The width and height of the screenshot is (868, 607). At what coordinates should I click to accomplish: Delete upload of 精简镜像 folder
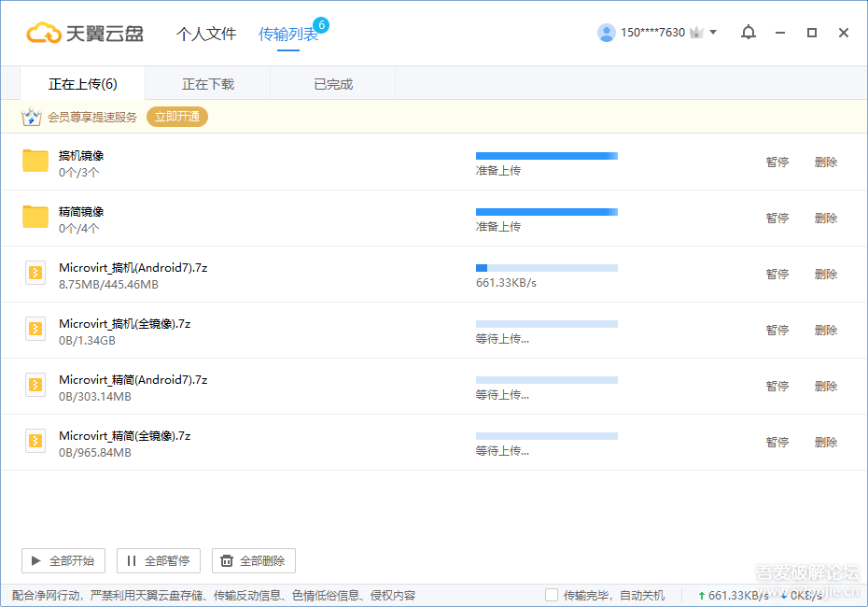point(826,219)
